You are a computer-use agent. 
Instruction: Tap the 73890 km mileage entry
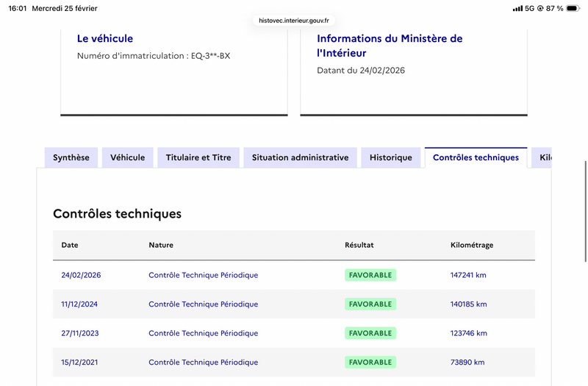click(467, 362)
